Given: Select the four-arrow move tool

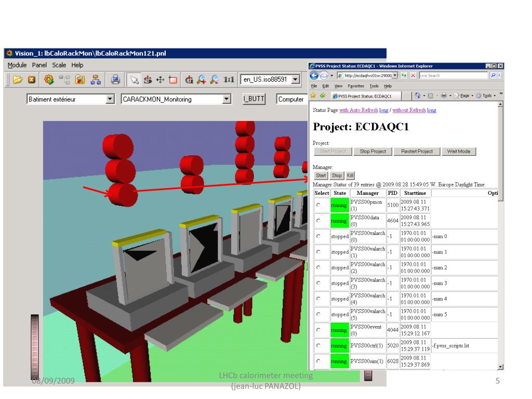Looking at the screenshot, I should [x=161, y=79].
